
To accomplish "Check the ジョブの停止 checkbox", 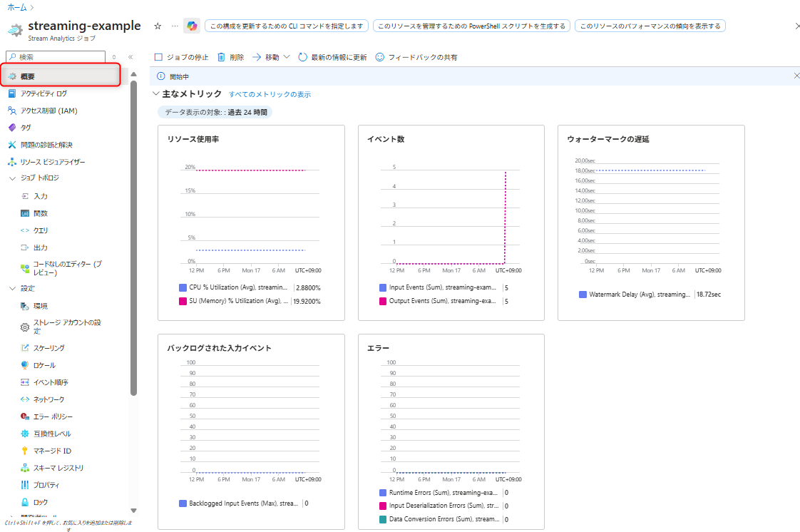I will click(158, 57).
